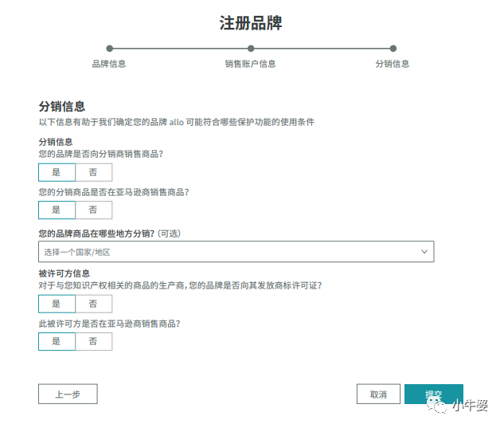Image resolution: width=504 pixels, height=428 pixels.
Task: Go to the 分销信息 step label
Action: [x=393, y=64]
